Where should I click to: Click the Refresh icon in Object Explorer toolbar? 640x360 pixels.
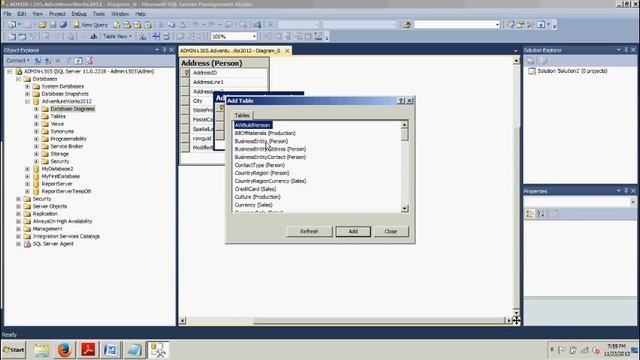point(78,61)
